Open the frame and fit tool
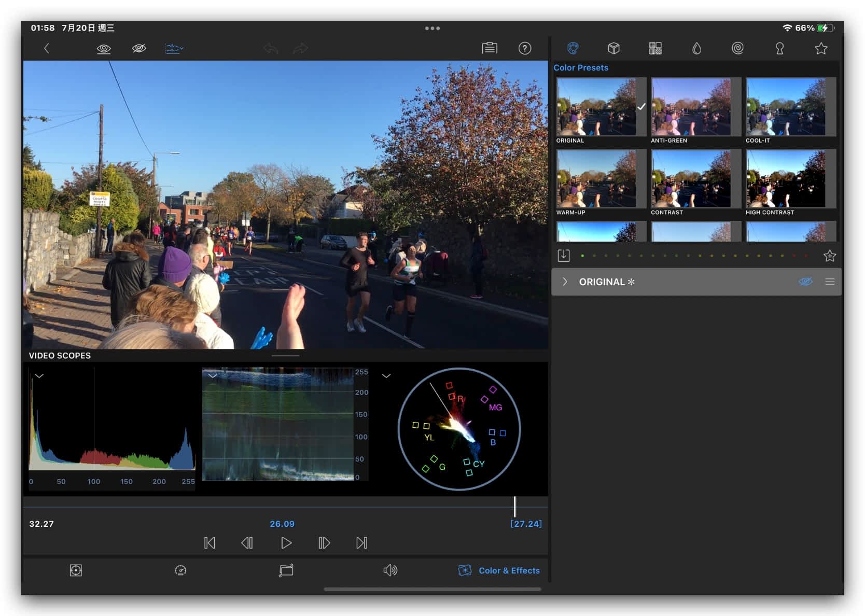The image size is (865, 616). [76, 570]
